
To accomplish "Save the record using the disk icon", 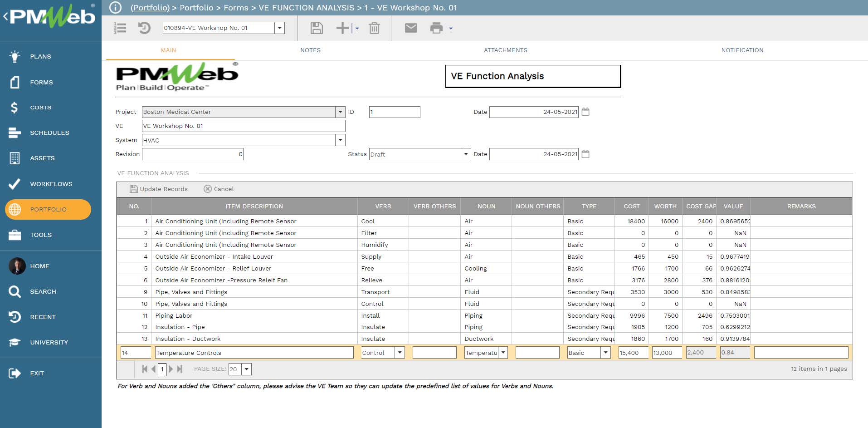I will click(317, 28).
